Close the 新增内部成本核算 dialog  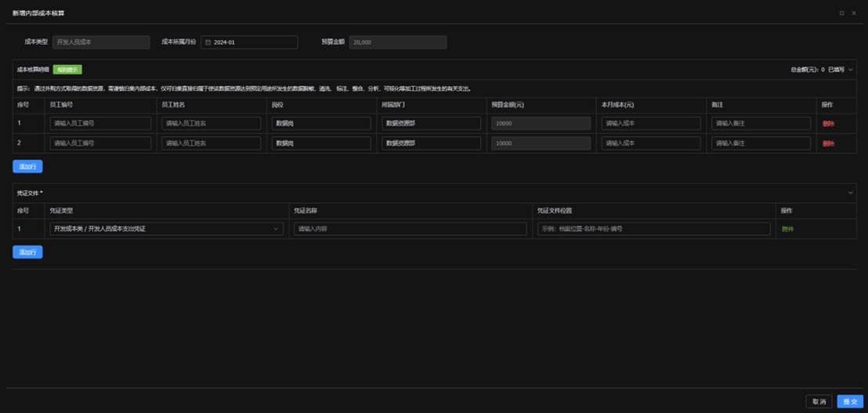tap(854, 13)
